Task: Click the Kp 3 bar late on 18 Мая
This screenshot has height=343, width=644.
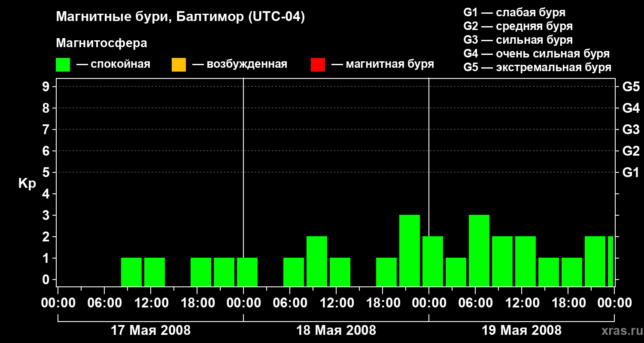Action: [x=410, y=250]
